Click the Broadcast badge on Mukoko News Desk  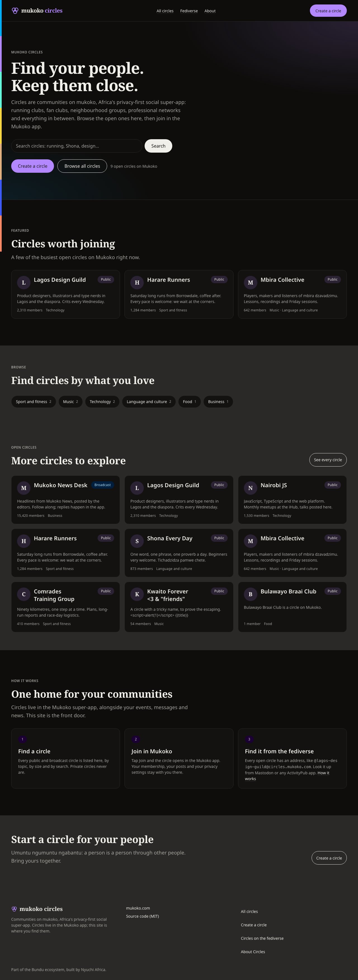coord(102,485)
